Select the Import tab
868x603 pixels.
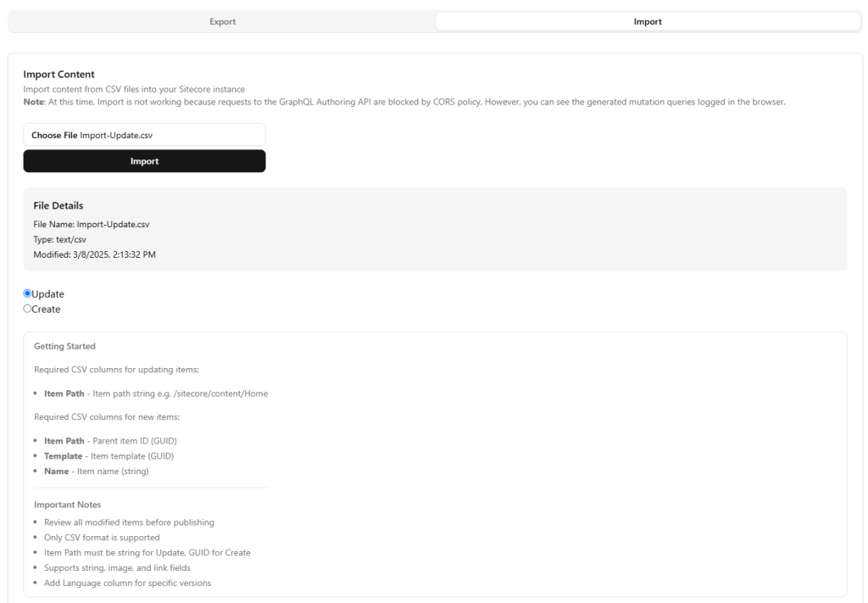pos(648,21)
